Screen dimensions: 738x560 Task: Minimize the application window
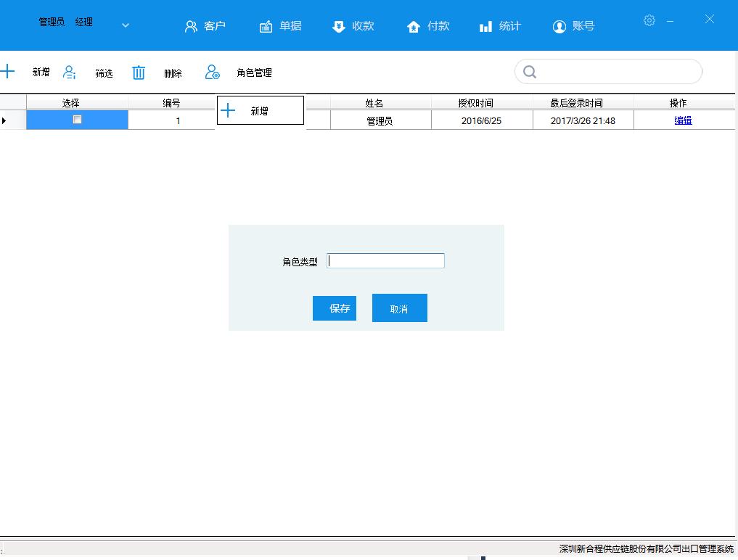tap(670, 21)
